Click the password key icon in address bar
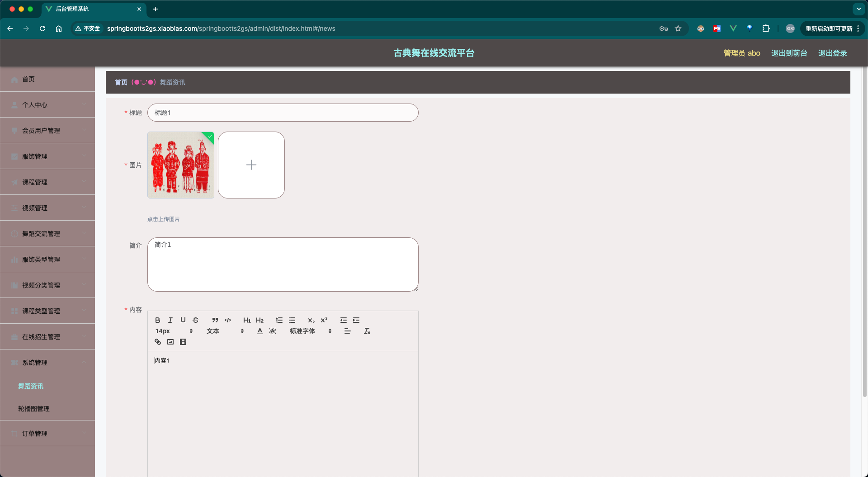 (x=664, y=28)
